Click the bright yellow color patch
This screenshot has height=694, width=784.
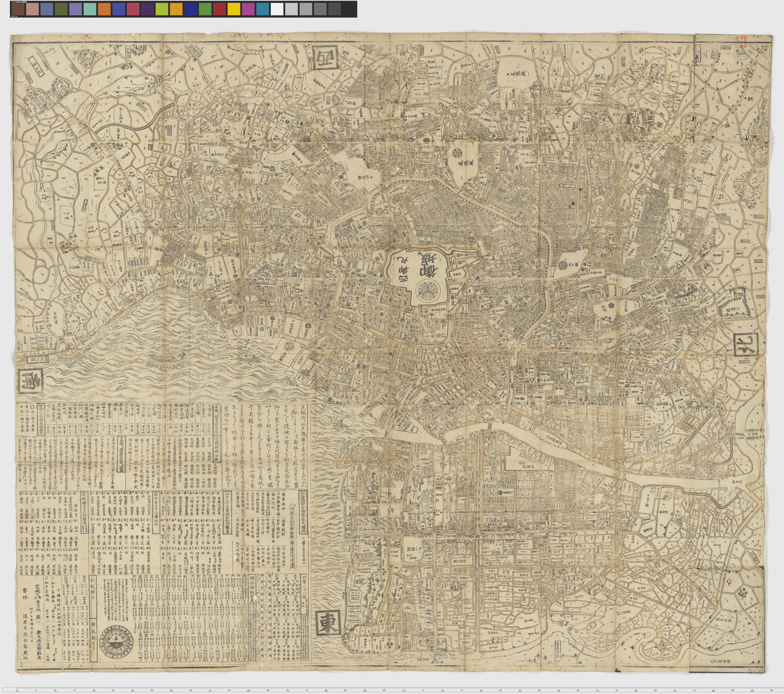234,9
